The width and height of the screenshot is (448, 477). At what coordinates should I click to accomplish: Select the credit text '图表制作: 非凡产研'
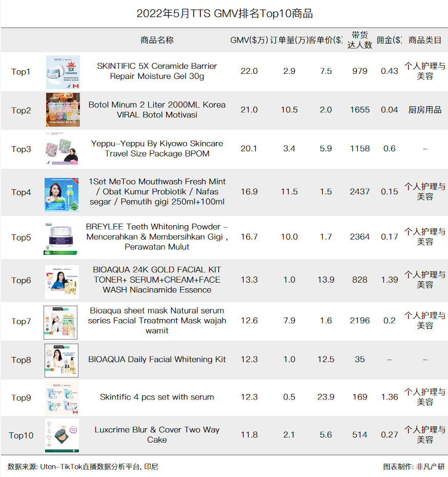[x=414, y=467]
